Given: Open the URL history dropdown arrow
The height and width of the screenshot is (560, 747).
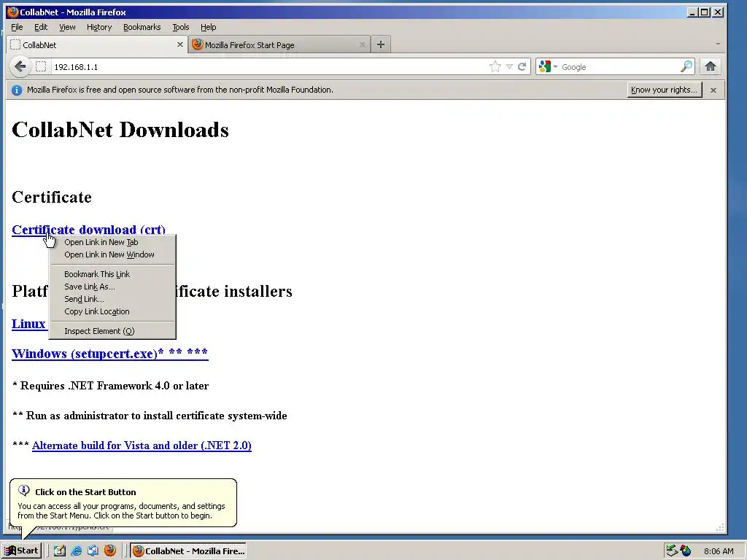Looking at the screenshot, I should coord(509,66).
